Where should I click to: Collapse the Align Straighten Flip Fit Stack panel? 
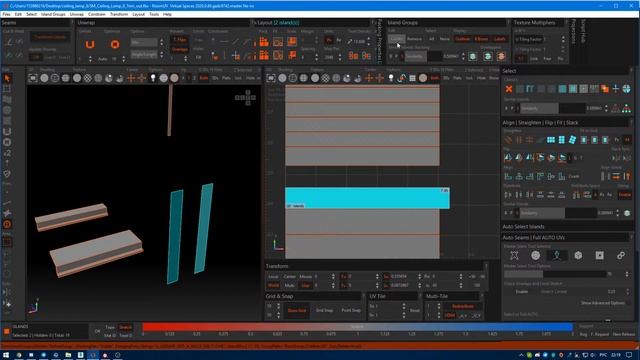(x=567, y=122)
